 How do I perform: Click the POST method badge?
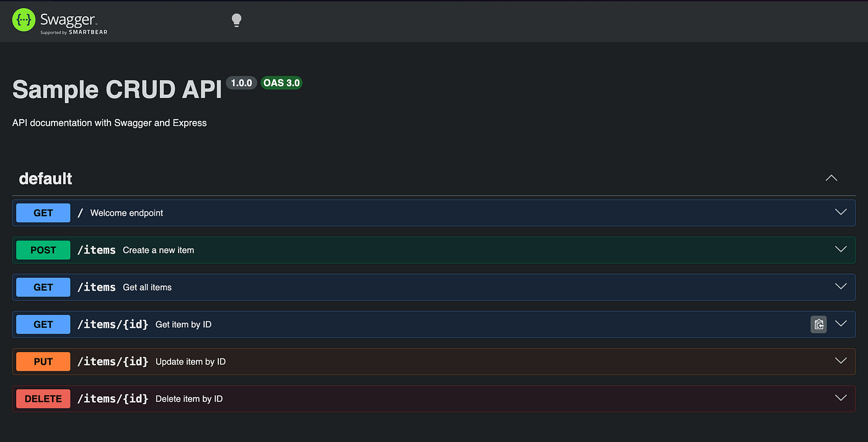click(43, 250)
